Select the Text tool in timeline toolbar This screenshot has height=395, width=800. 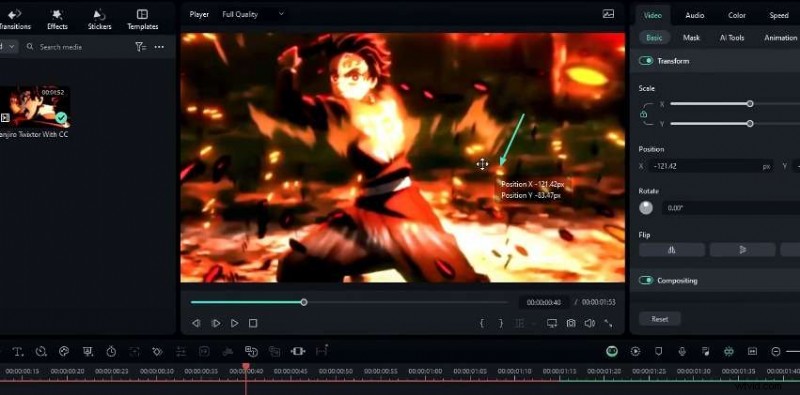pyautogui.click(x=18, y=351)
